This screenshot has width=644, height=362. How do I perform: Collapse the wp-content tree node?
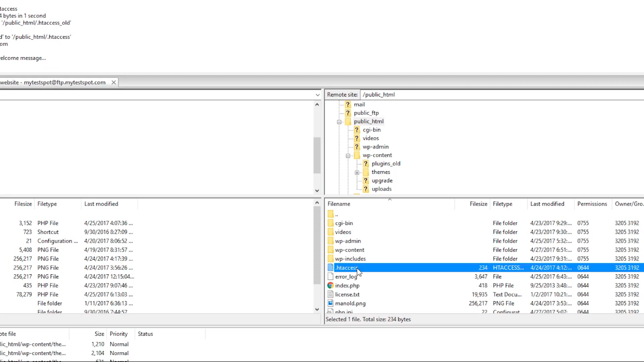pyautogui.click(x=348, y=156)
